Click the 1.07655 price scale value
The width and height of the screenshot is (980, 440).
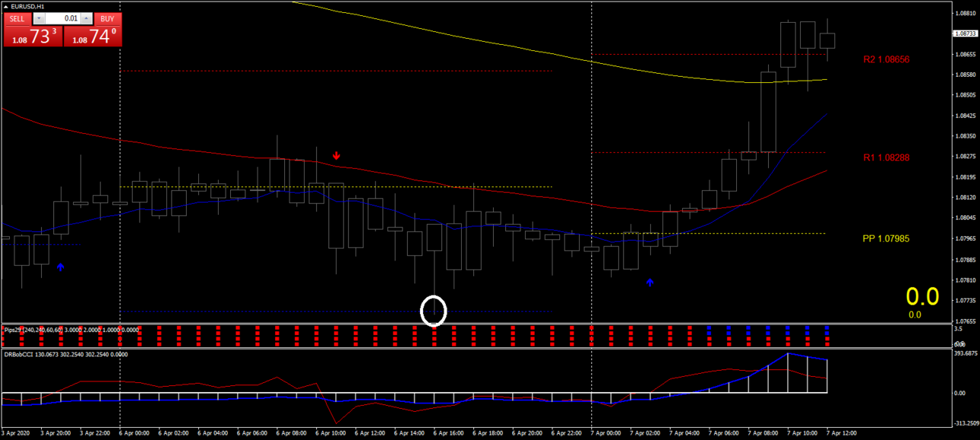tap(966, 321)
